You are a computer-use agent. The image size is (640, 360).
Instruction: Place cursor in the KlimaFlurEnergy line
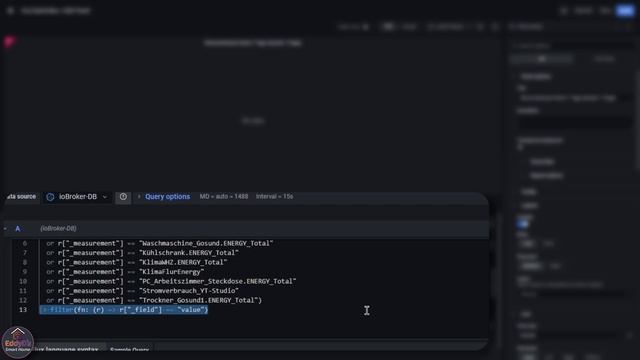tap(125, 272)
